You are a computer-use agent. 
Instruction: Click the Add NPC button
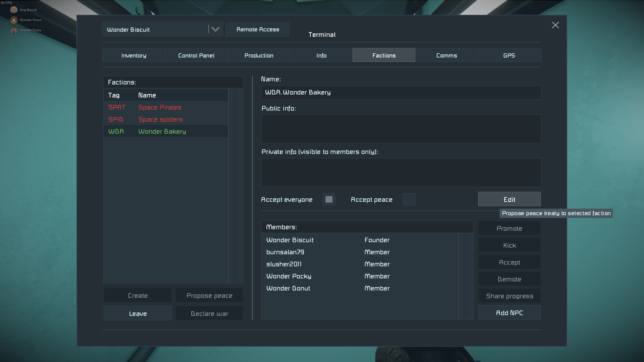click(x=509, y=313)
